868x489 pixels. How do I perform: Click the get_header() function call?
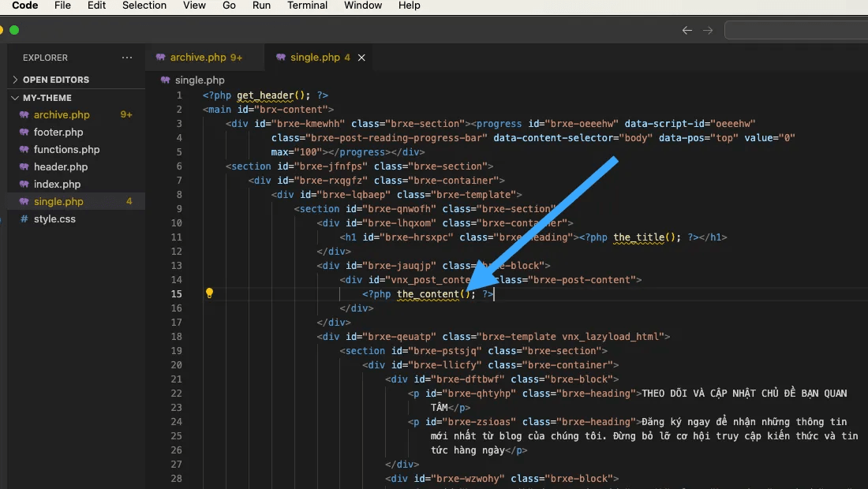(270, 95)
